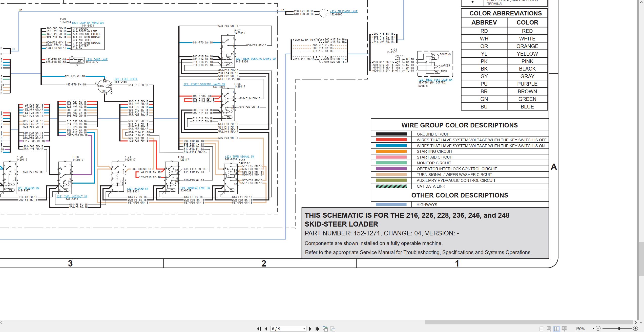Click the previous view icon
This screenshot has width=644, height=332.
[325, 329]
